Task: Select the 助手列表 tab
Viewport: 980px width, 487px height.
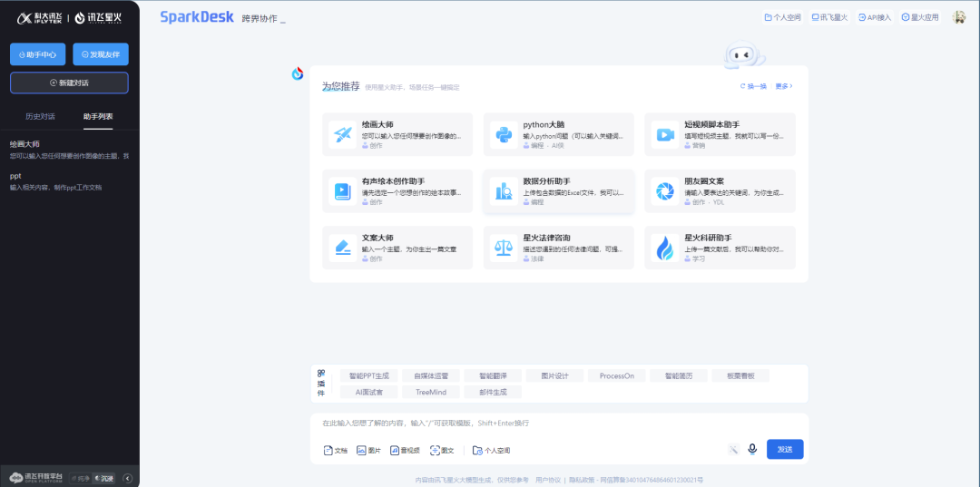Action: point(98,116)
